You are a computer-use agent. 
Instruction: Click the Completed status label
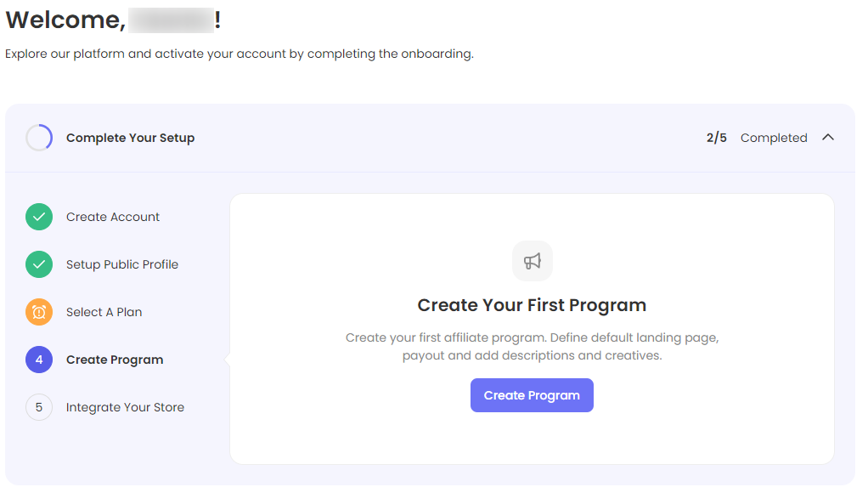point(774,138)
